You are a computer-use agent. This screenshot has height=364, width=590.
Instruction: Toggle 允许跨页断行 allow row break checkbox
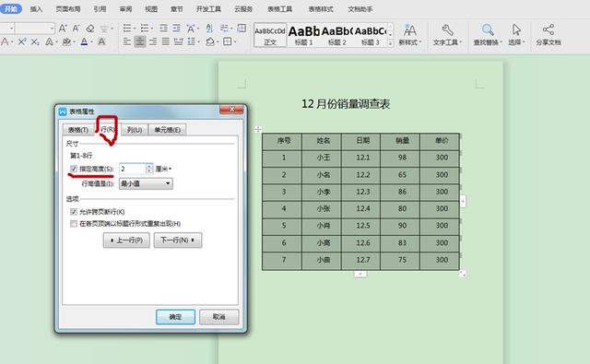click(74, 212)
